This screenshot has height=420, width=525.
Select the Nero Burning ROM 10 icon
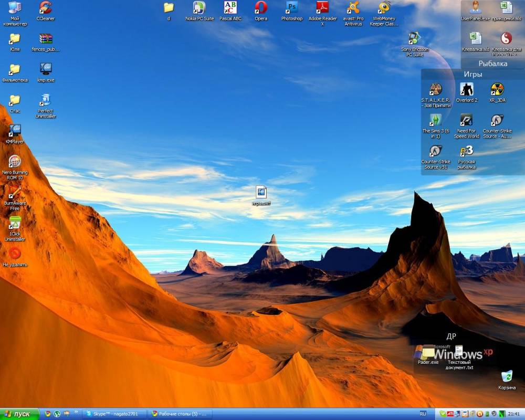click(15, 162)
